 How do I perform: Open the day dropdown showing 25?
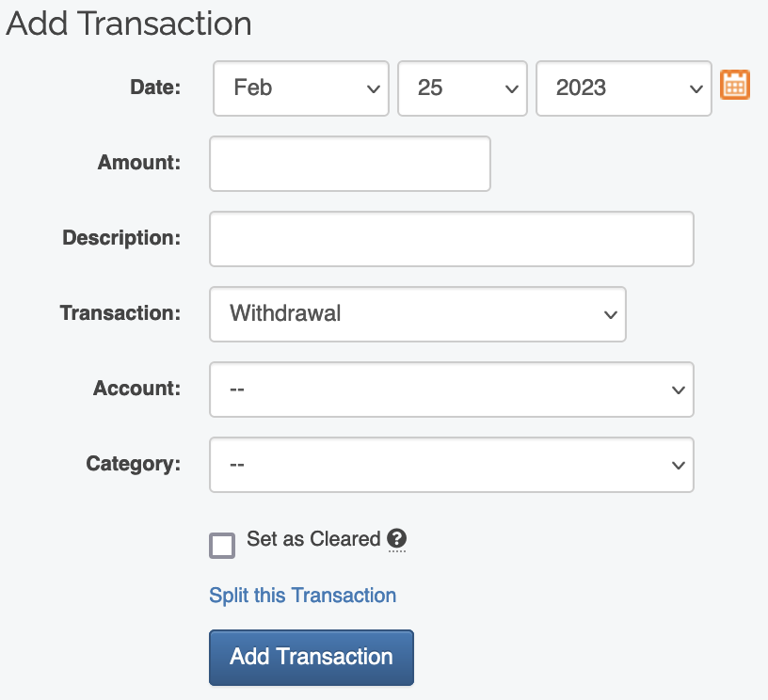point(462,88)
